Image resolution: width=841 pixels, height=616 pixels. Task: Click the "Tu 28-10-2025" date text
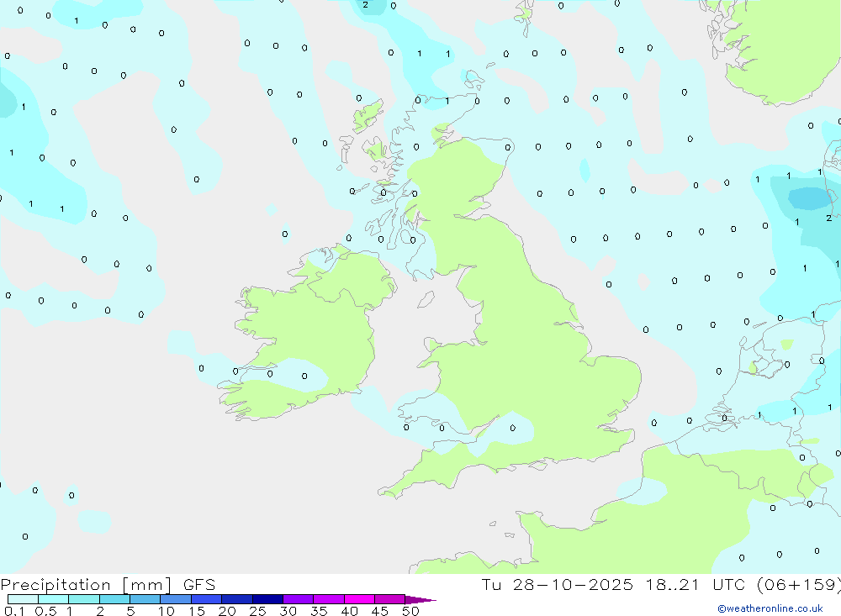click(x=557, y=584)
